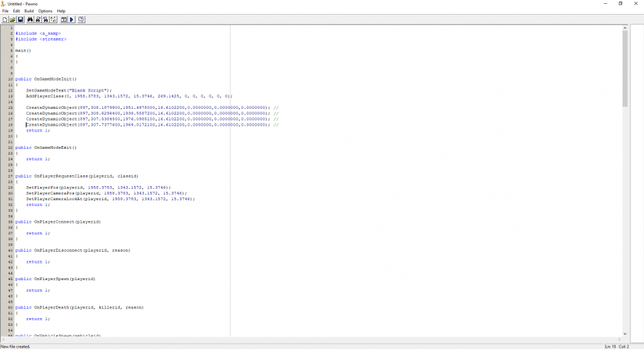Click 'public OnGameModeInit()' line
Viewport: 644px width, 349px height.
tap(46, 79)
